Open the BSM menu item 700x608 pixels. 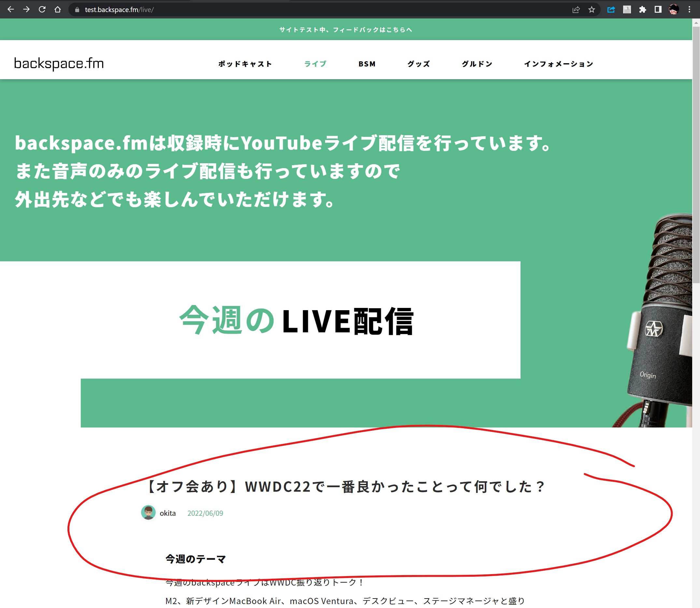click(367, 64)
